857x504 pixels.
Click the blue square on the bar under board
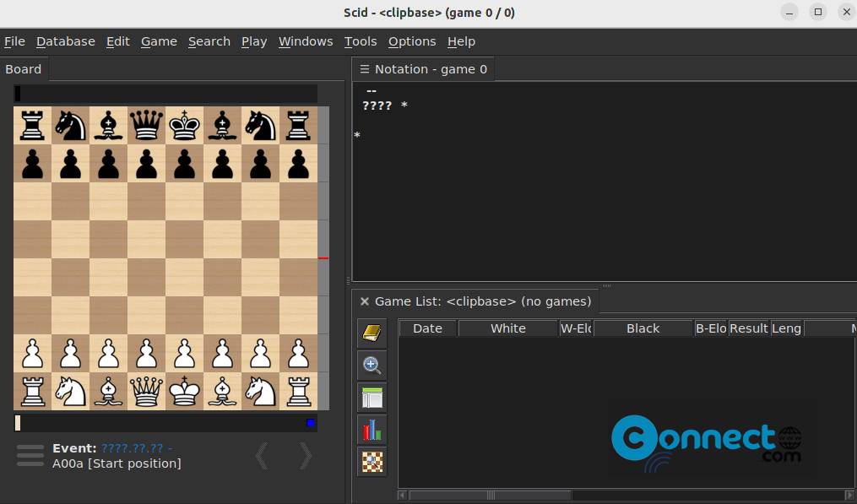point(311,423)
